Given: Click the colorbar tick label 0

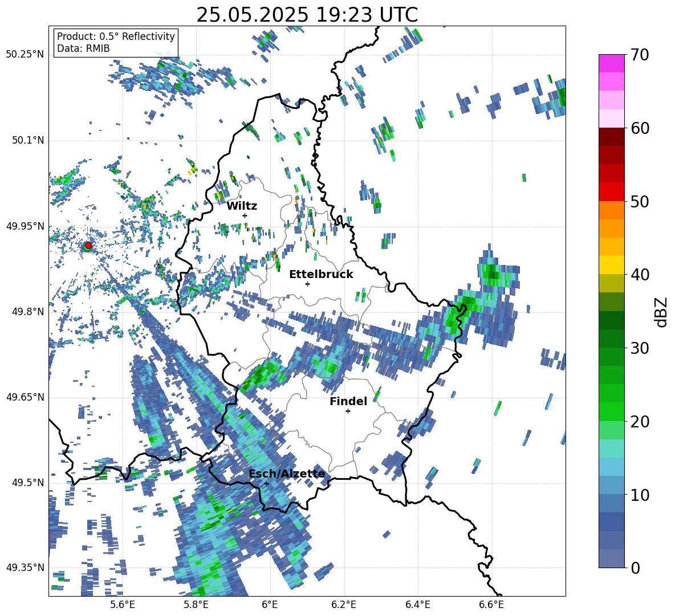Looking at the screenshot, I should click(635, 568).
